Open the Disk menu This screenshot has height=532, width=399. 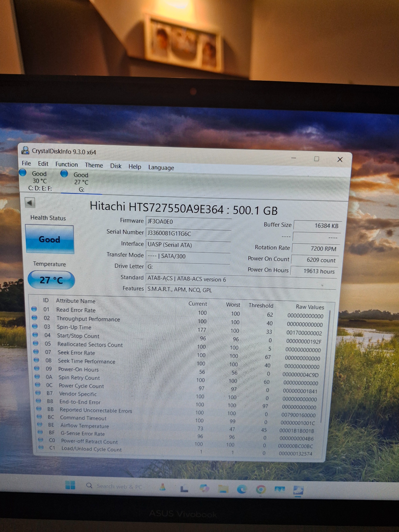[116, 166]
